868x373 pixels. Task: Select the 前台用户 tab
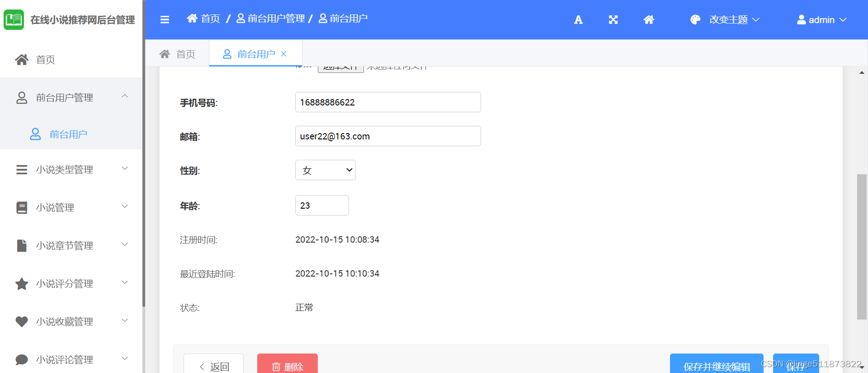click(255, 54)
